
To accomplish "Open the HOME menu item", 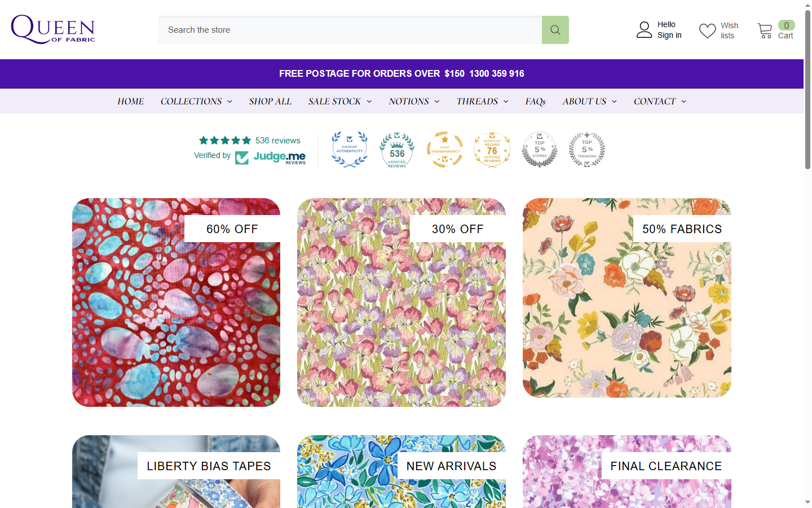I will tap(131, 102).
